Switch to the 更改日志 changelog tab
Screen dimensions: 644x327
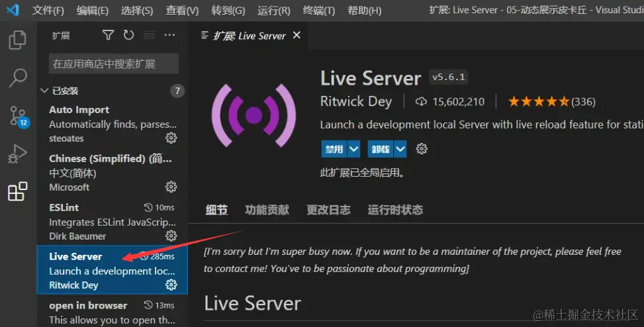(328, 210)
